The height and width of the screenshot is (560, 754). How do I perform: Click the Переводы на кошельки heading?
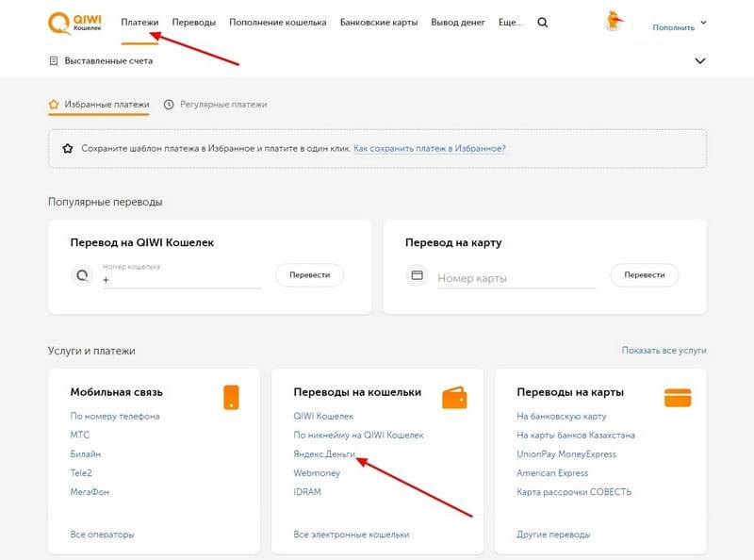(357, 392)
